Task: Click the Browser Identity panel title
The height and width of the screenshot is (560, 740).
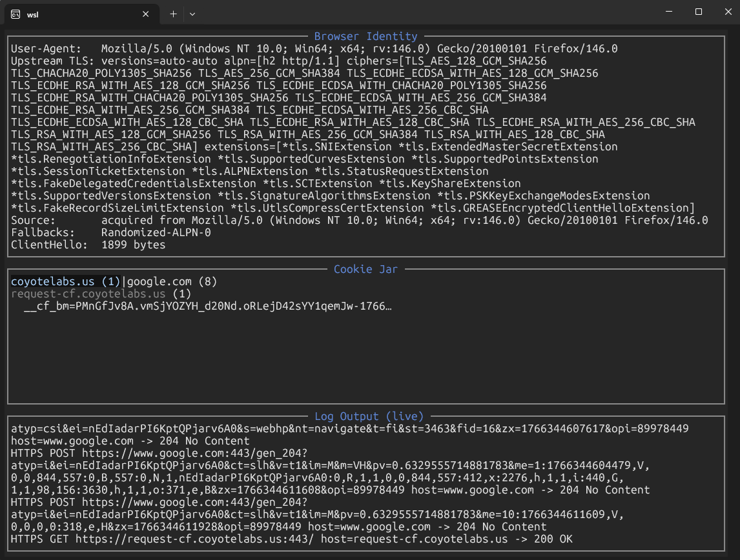Action: coord(365,36)
